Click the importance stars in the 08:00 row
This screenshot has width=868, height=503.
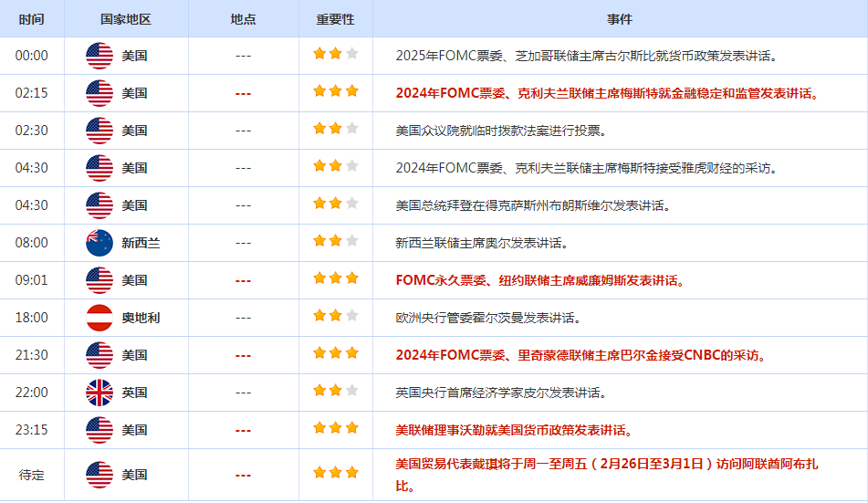pos(336,240)
